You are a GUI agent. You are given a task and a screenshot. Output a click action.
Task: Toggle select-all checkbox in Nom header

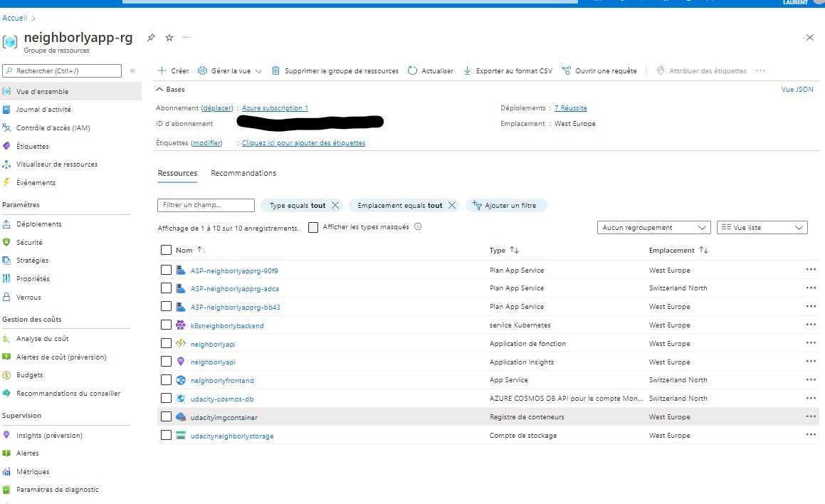166,250
